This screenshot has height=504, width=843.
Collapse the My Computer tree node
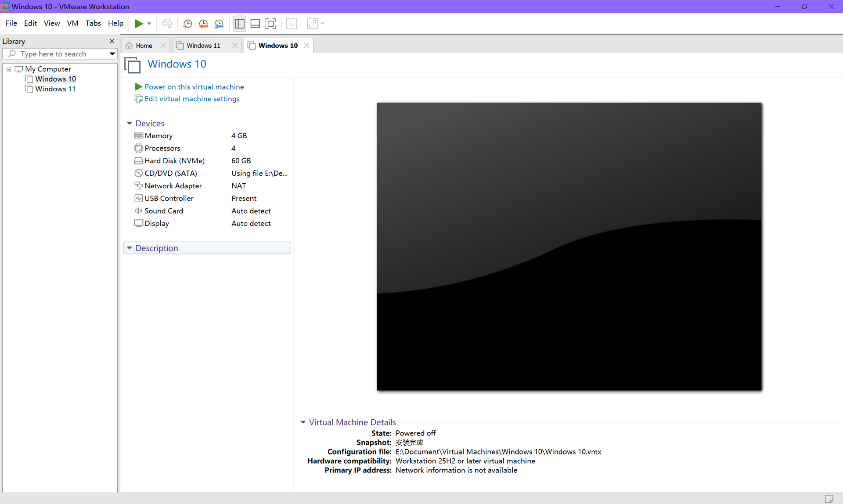[x=9, y=69]
